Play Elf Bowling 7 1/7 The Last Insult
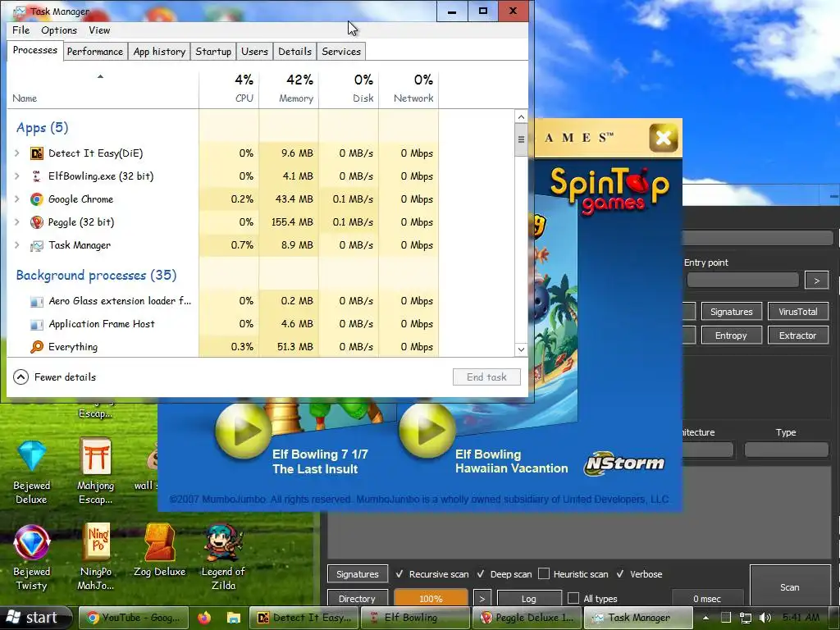The width and height of the screenshot is (840, 630). tap(243, 431)
